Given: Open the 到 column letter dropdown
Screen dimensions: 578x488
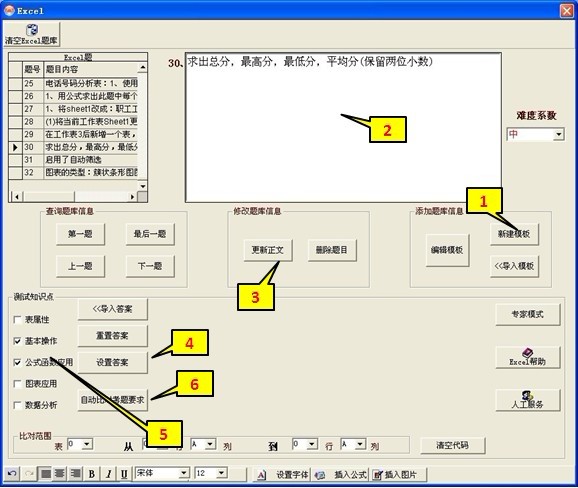Looking at the screenshot, I should pyautogui.click(x=361, y=444).
